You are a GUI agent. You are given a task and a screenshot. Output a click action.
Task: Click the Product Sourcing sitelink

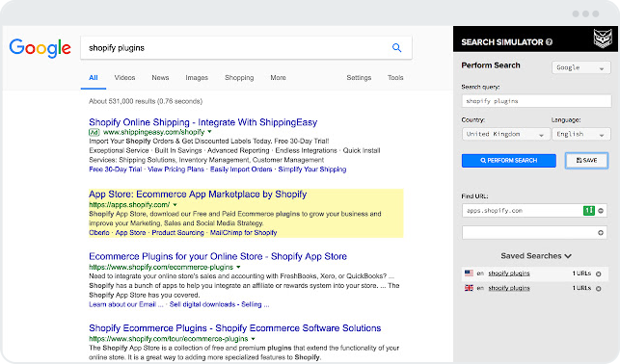pyautogui.click(x=178, y=233)
